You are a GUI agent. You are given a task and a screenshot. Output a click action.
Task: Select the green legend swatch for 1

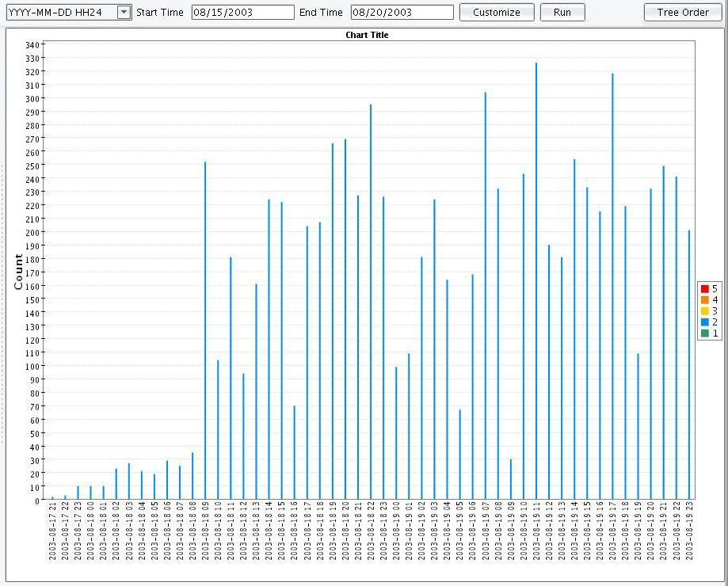point(704,333)
